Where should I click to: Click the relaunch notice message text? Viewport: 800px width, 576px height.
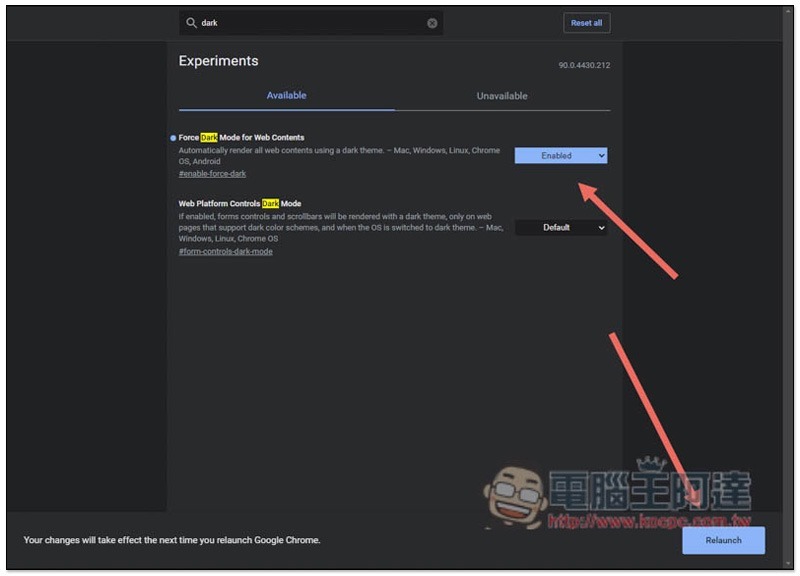click(x=172, y=540)
